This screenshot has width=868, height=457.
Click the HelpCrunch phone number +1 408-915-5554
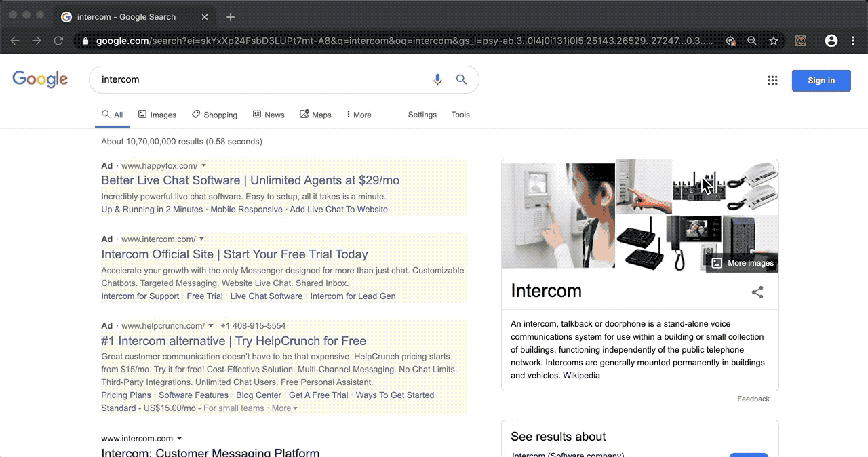253,326
